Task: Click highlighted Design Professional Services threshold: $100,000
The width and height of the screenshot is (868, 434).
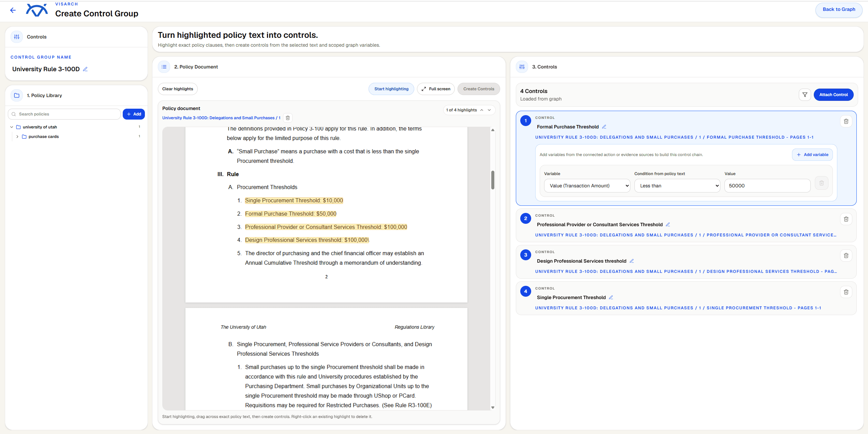Action: click(x=307, y=240)
